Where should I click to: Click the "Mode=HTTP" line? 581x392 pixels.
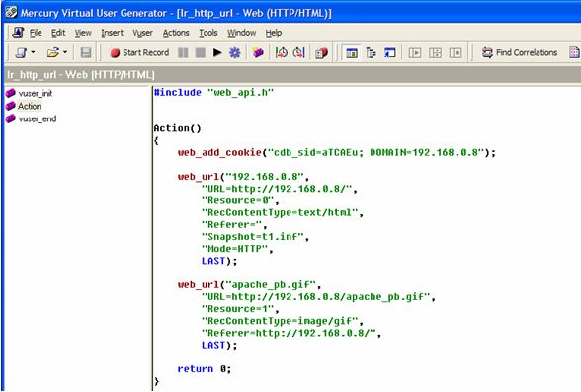click(x=237, y=249)
